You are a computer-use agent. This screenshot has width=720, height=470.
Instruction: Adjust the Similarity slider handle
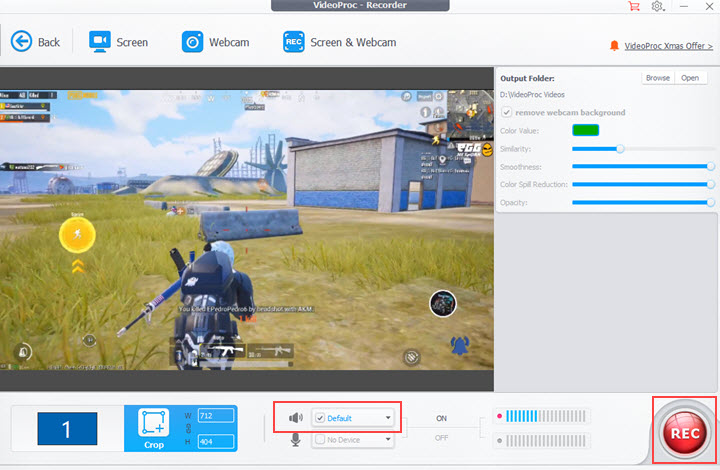(x=620, y=148)
